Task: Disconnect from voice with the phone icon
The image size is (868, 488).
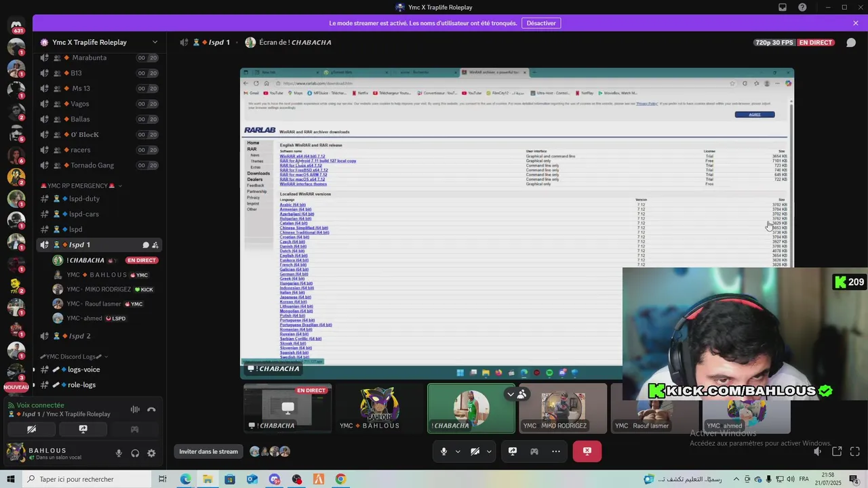Action: pos(151,409)
